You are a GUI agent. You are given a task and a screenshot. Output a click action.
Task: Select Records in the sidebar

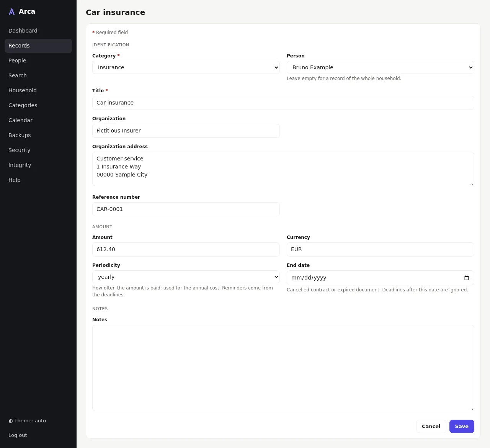pos(38,46)
